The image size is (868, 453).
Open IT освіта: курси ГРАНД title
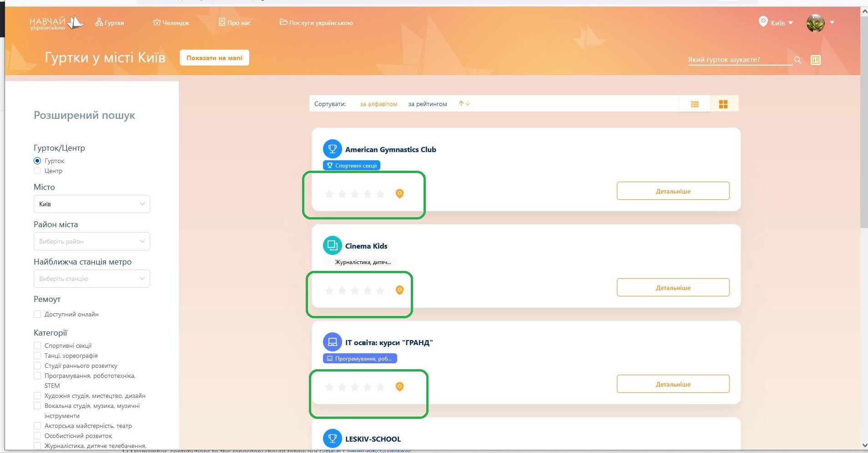(x=389, y=342)
